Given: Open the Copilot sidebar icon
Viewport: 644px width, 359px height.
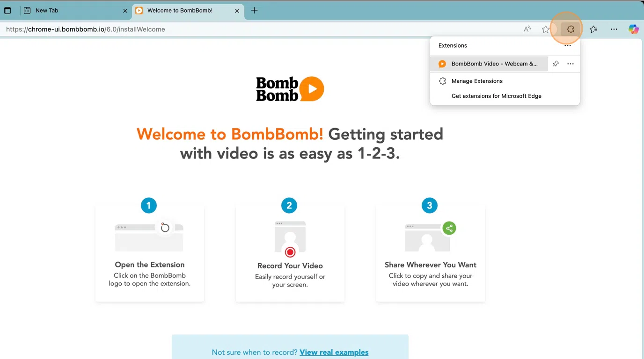Looking at the screenshot, I should (634, 29).
